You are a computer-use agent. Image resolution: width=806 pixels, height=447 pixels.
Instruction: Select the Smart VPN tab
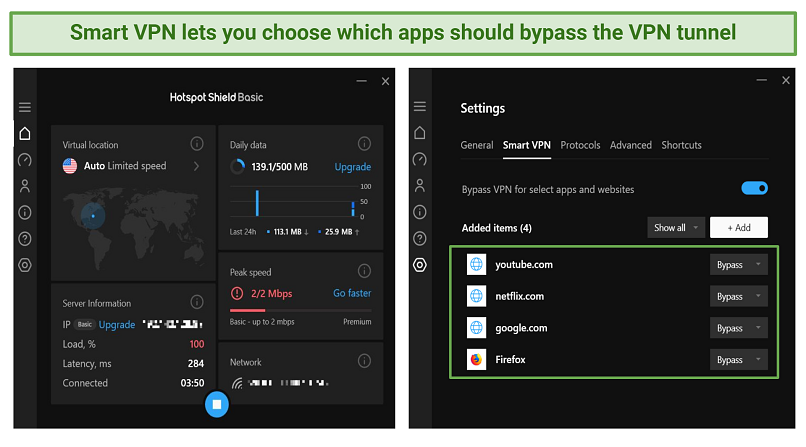(x=526, y=145)
